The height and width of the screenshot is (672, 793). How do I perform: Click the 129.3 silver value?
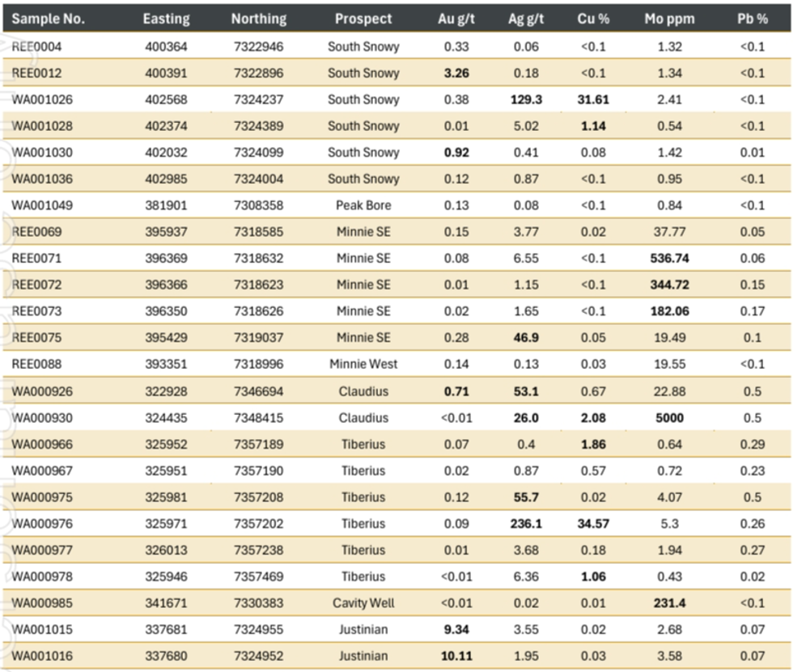click(x=526, y=99)
